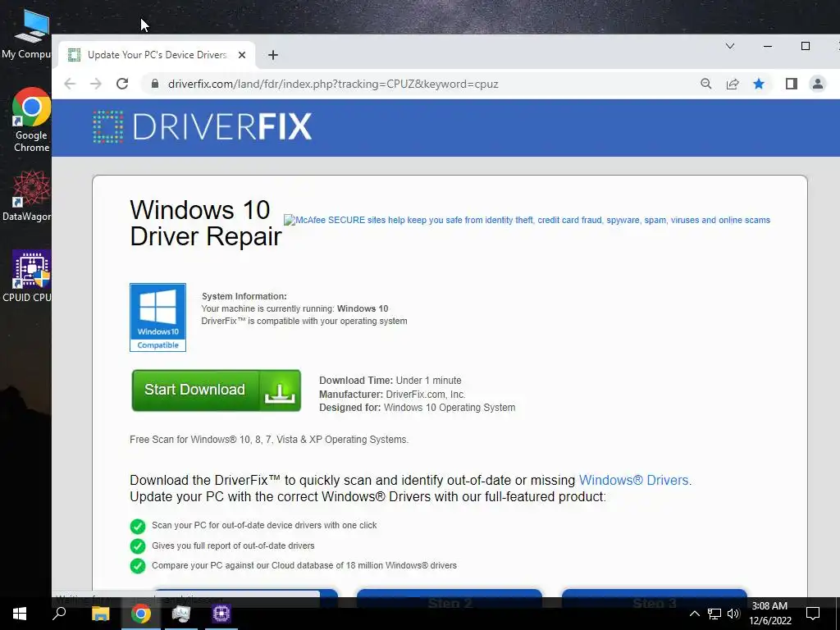840x630 pixels.
Task: Click the Download Time: Under 1 minute text
Action: coord(390,381)
